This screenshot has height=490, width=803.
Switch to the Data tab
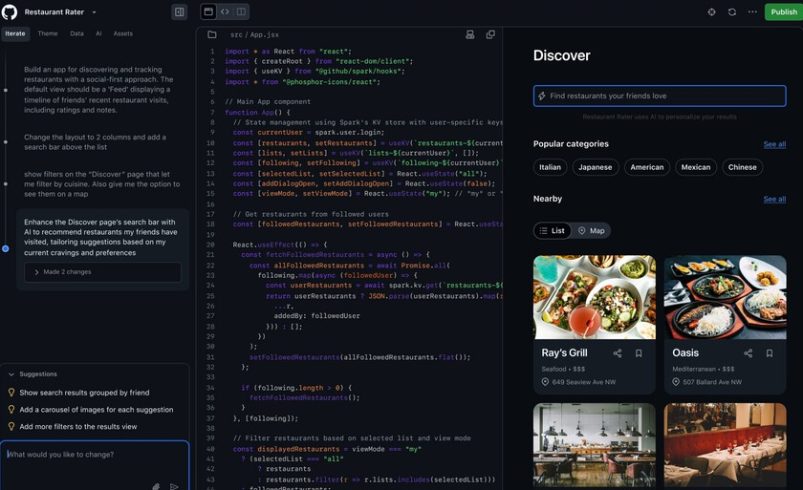[77, 33]
